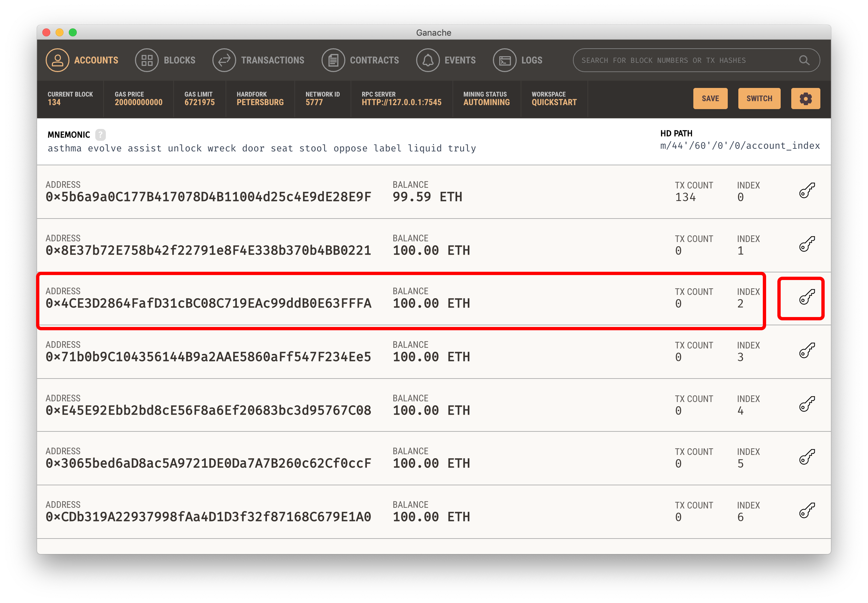Click address 0x5b6a9a0C177B... of first account

tap(208, 197)
